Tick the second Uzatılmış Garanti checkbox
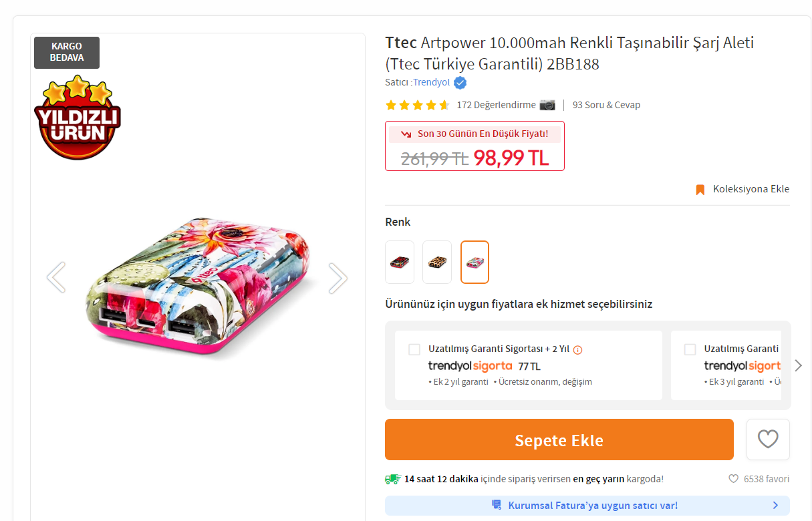The width and height of the screenshot is (812, 521). pos(690,349)
